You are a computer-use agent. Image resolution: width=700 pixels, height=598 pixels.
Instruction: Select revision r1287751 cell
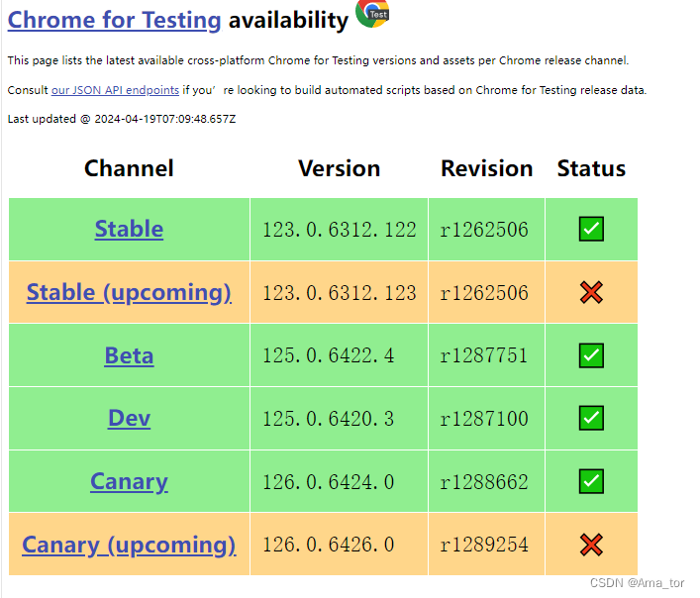click(486, 355)
